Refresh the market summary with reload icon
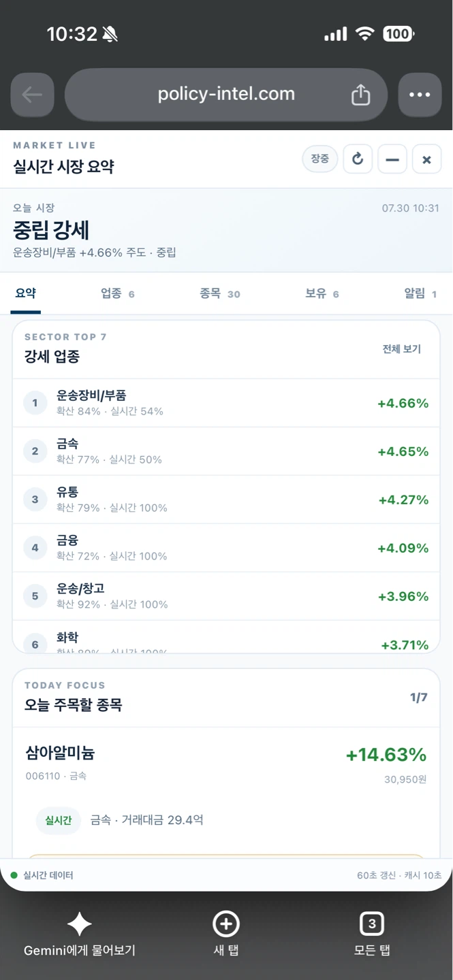 pyautogui.click(x=358, y=159)
